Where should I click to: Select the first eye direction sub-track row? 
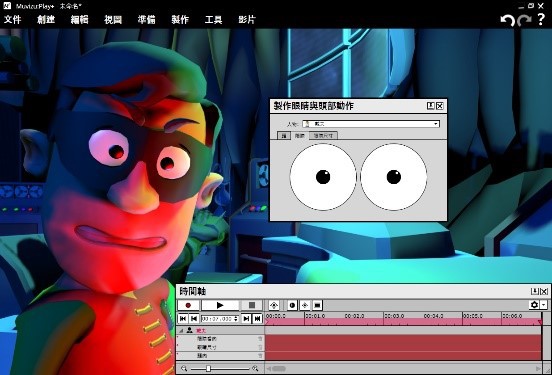(x=220, y=339)
